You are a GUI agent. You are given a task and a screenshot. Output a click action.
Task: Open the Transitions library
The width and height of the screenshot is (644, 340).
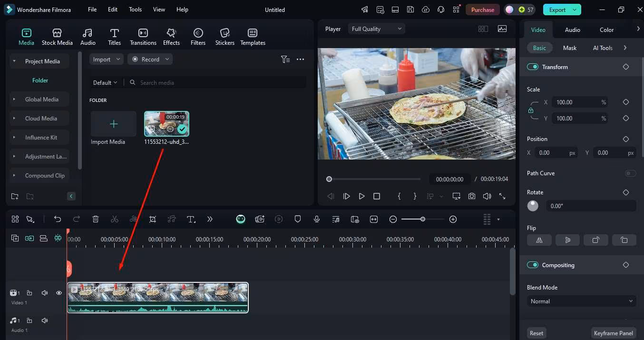tap(143, 37)
